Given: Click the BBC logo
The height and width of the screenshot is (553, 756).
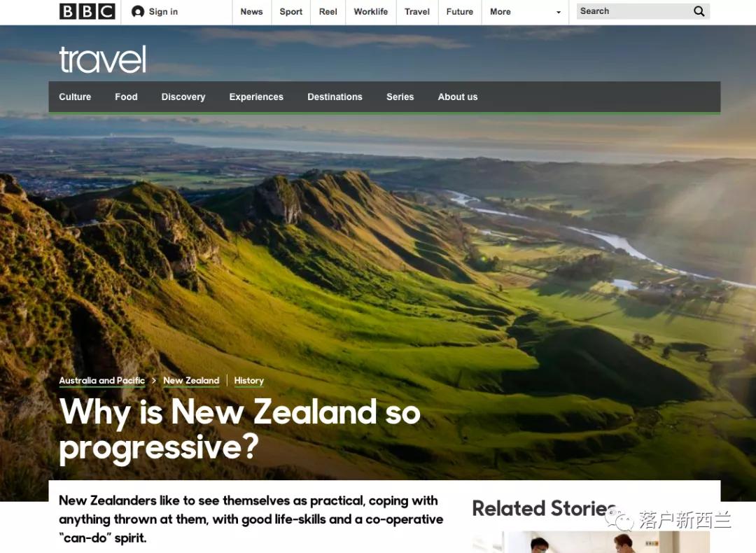Looking at the screenshot, I should pos(87,12).
